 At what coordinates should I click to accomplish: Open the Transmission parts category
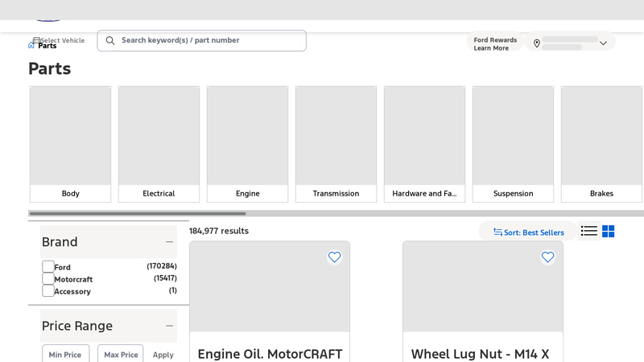click(336, 144)
